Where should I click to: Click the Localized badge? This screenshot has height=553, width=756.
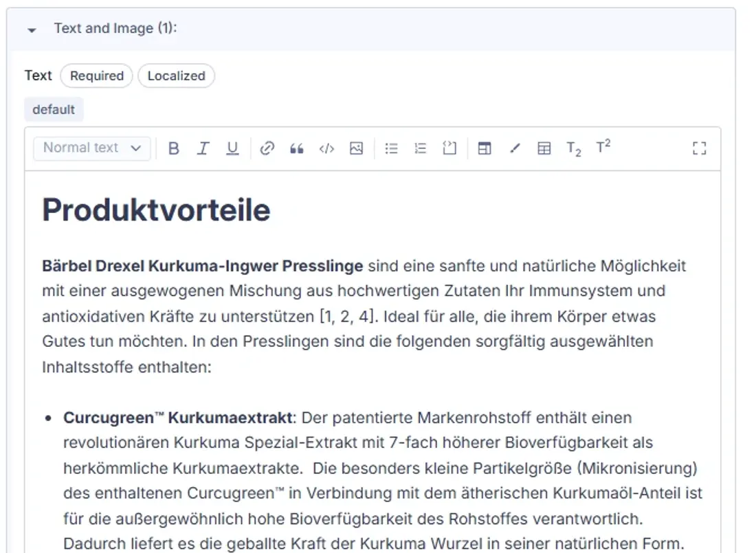click(176, 76)
